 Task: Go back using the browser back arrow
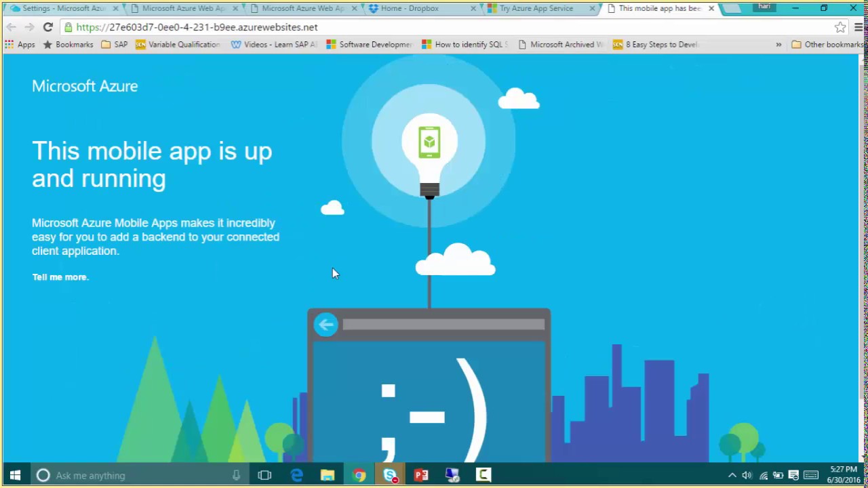[x=11, y=27]
